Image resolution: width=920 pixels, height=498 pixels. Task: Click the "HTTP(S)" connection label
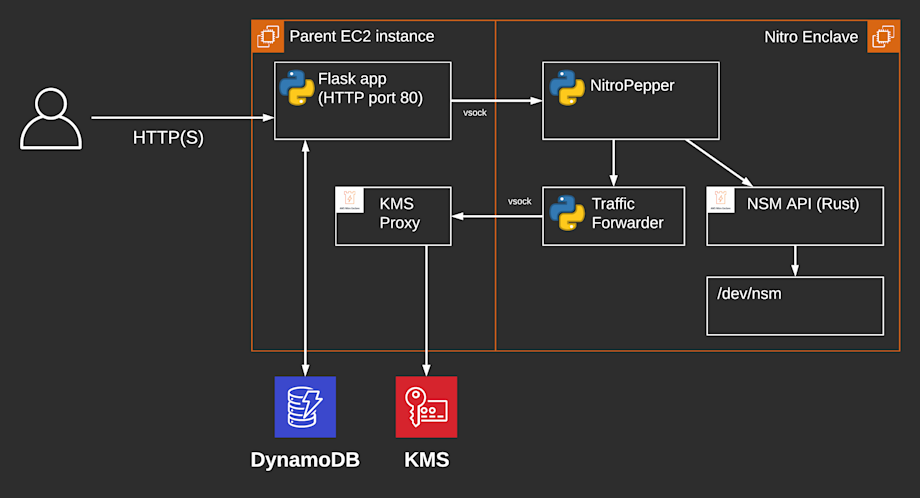pos(168,138)
